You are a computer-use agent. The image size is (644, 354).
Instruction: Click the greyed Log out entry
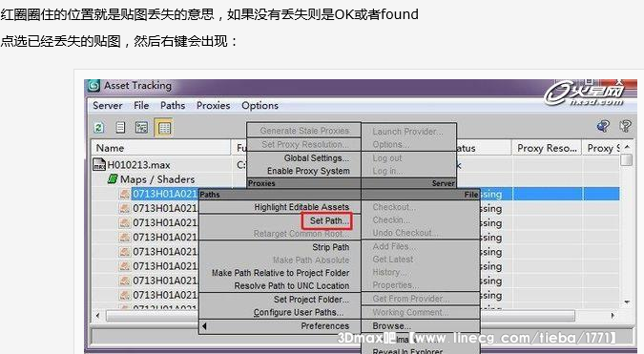[x=387, y=158]
